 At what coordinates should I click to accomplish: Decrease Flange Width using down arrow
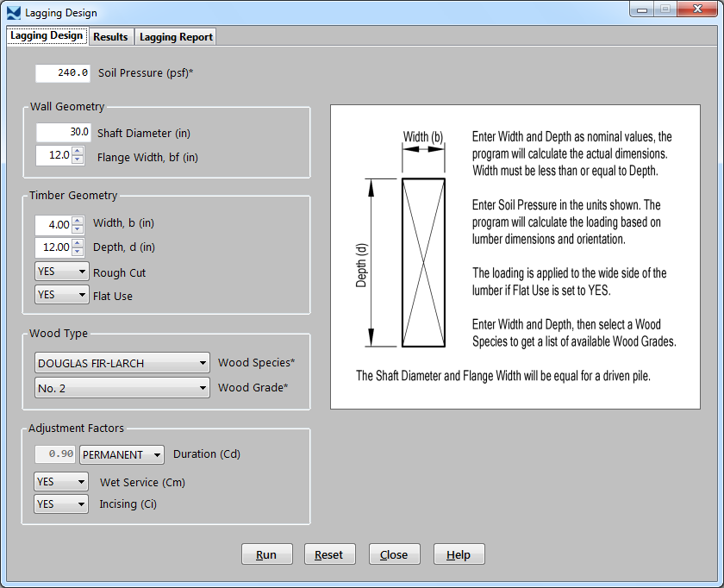pos(78,160)
